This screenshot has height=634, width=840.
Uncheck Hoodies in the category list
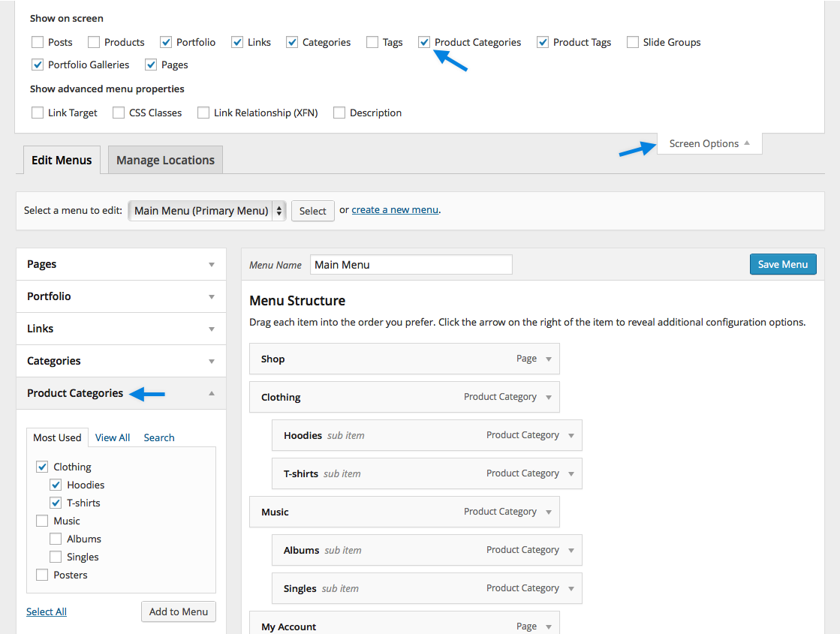[56, 485]
